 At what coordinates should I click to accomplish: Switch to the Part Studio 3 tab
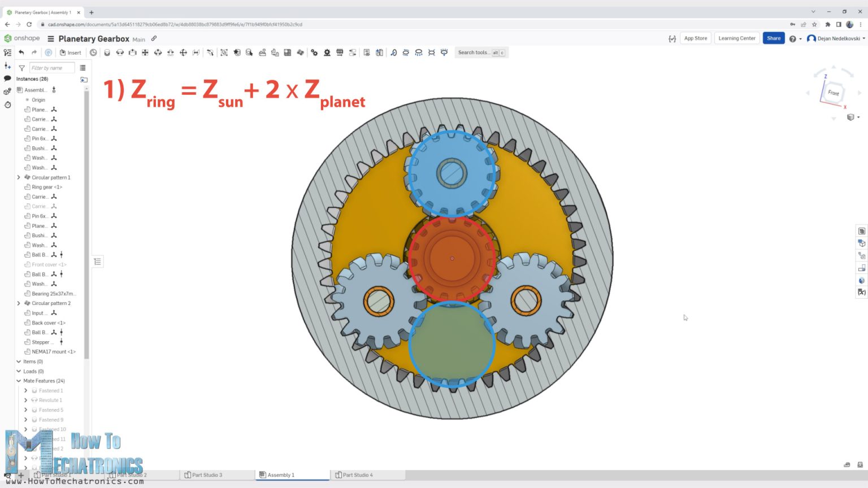207,474
